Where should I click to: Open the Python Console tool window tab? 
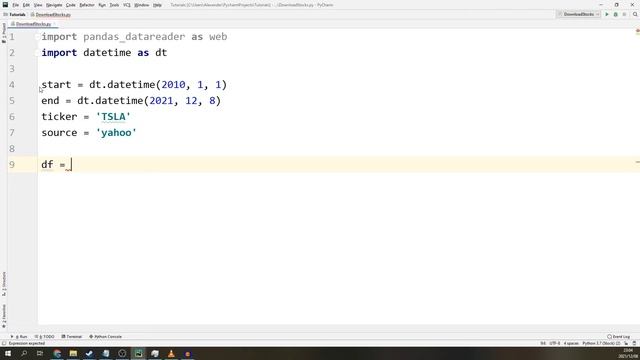pyautogui.click(x=106, y=337)
